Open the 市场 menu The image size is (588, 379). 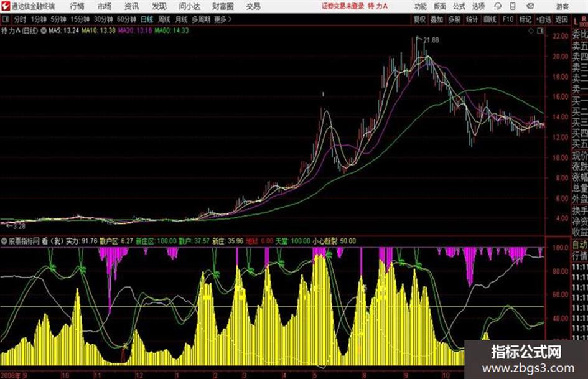coord(105,6)
